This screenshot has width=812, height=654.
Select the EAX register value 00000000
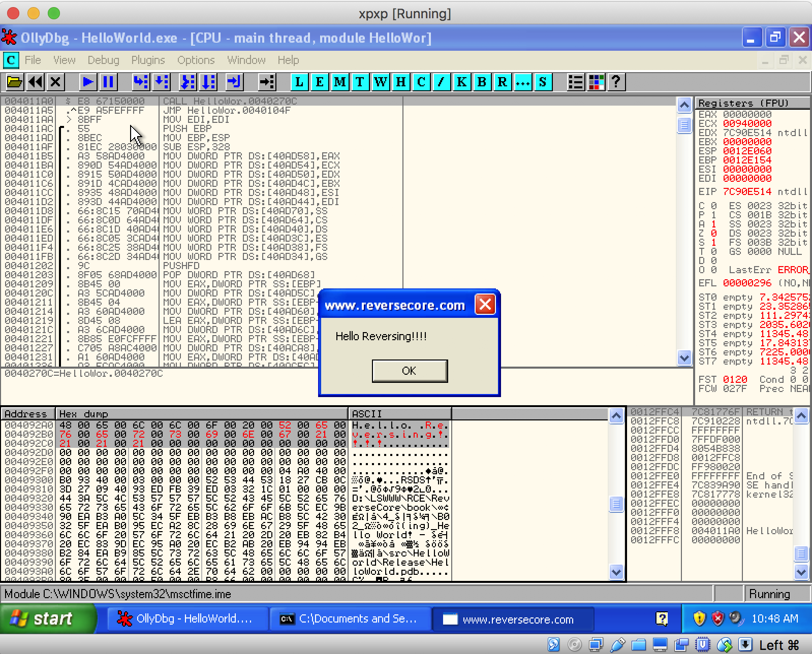[x=747, y=114]
